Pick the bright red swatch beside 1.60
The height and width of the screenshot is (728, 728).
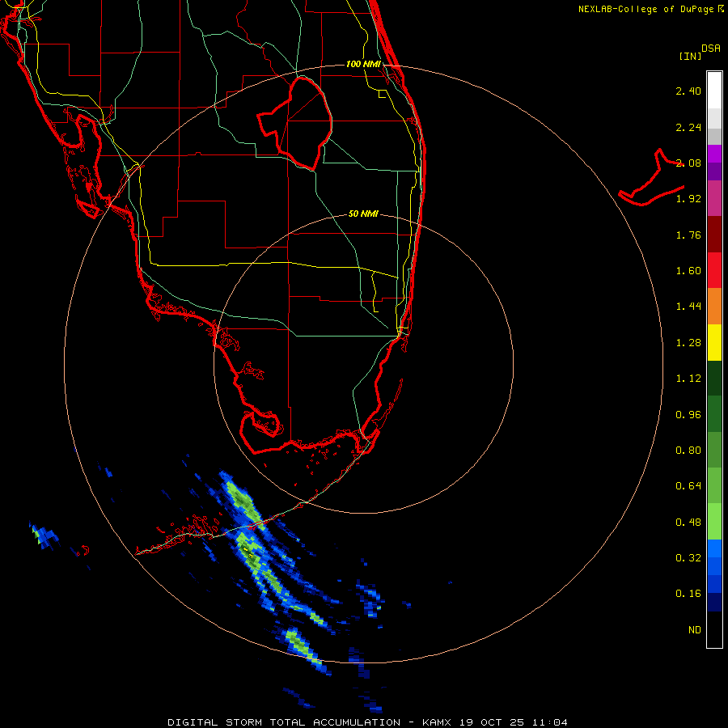(714, 270)
